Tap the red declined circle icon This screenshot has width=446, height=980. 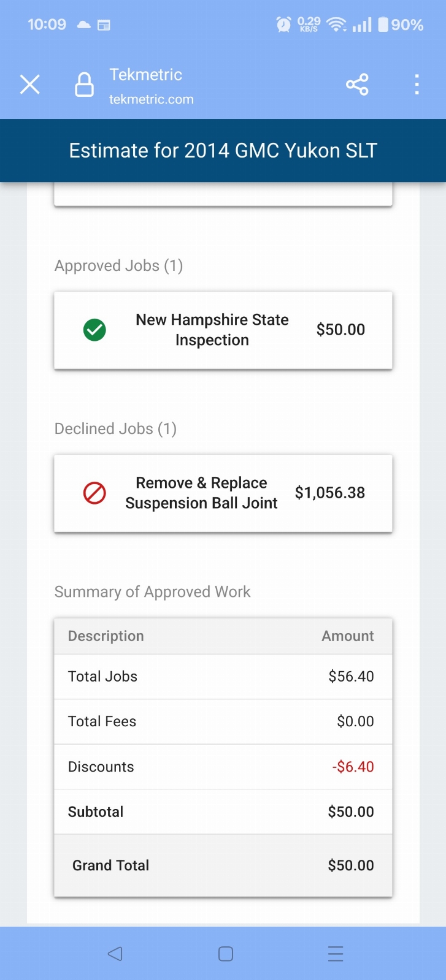[94, 493]
